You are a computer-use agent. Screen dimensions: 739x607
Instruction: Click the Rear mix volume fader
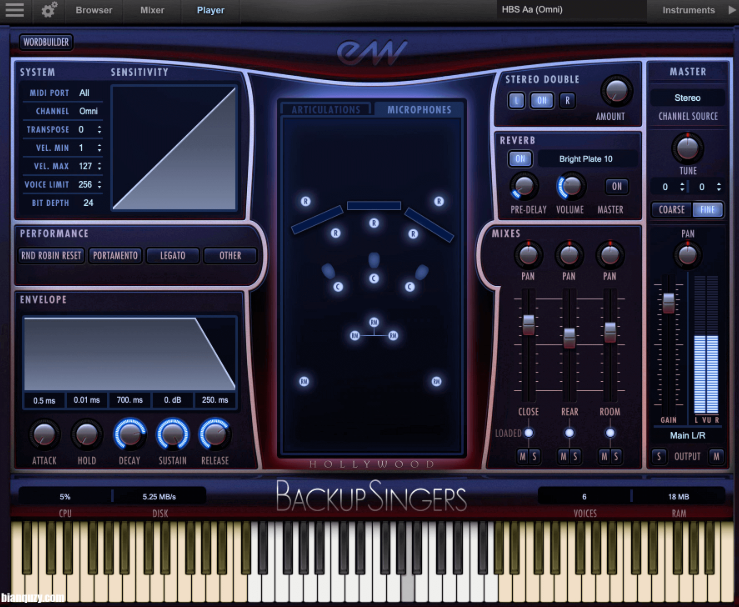(569, 337)
